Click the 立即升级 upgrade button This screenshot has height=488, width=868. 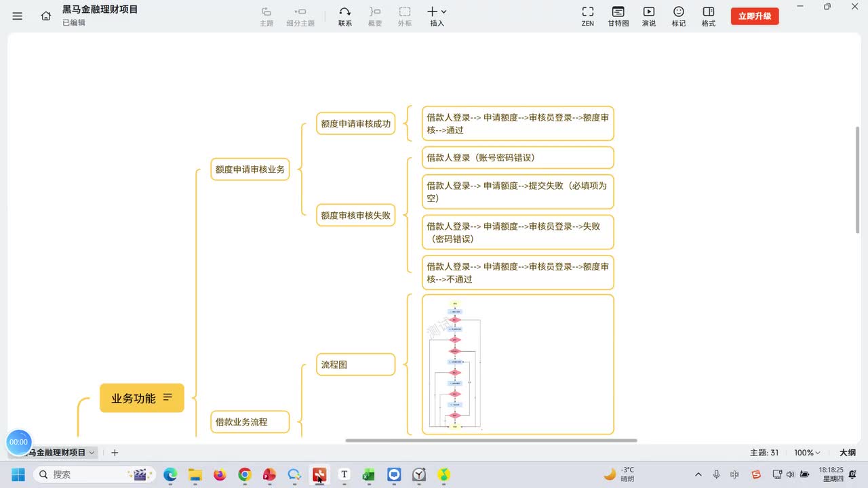755,16
